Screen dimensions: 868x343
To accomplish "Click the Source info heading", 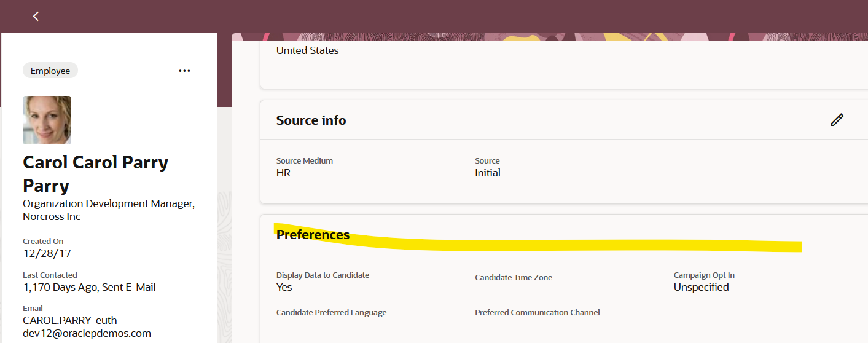I will [311, 120].
